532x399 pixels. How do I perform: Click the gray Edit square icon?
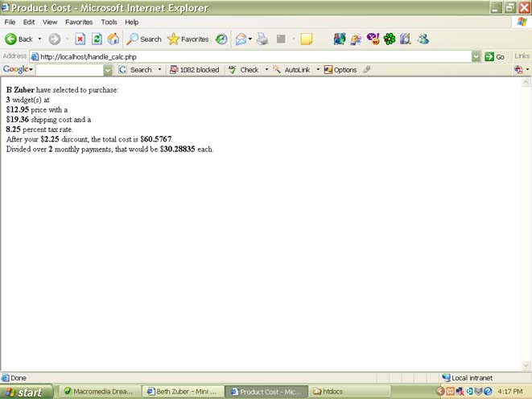point(281,39)
